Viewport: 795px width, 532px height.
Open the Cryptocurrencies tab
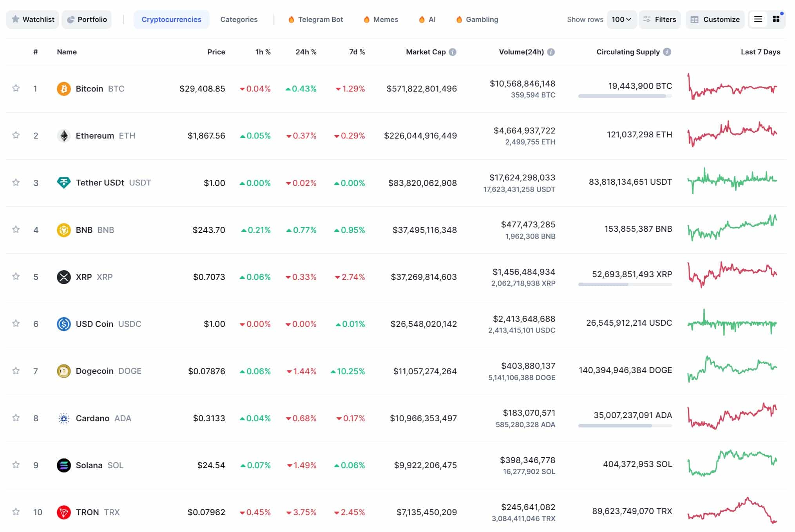[172, 20]
